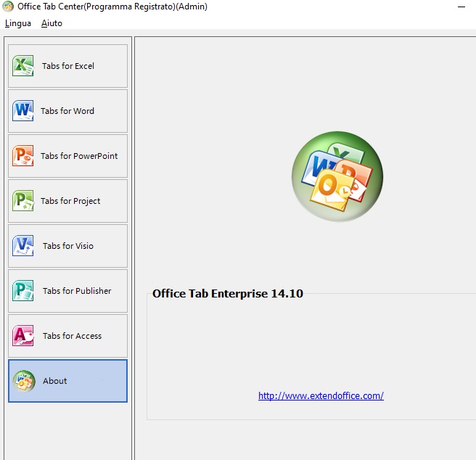Click the Office Tab Enterprise 14.10 heading
This screenshot has height=460, width=476.
pyautogui.click(x=228, y=293)
